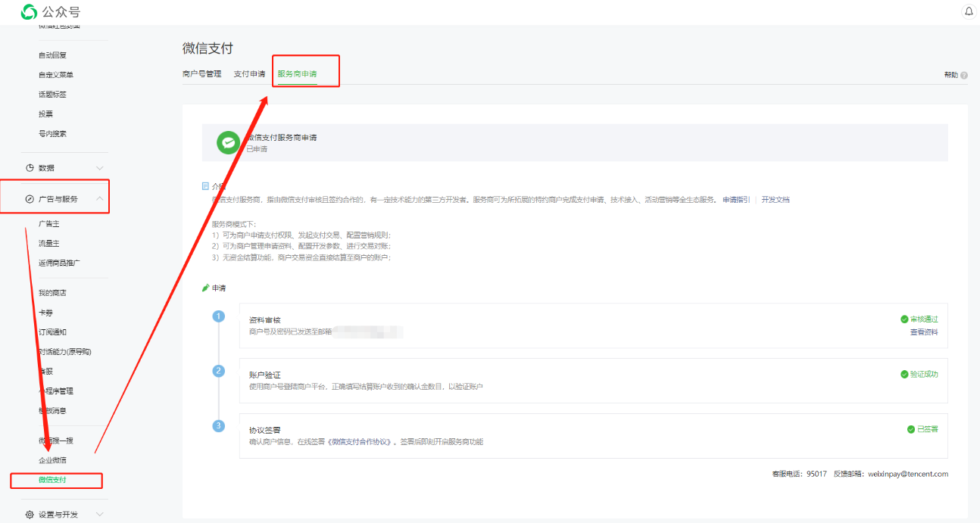Open the 申请指引 link
980x523 pixels.
click(x=735, y=200)
